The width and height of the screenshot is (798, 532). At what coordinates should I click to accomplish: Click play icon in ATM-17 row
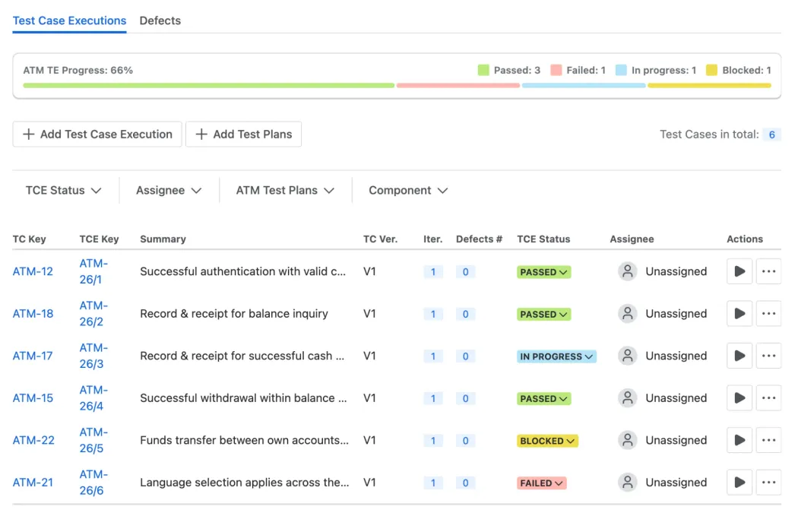tap(739, 356)
